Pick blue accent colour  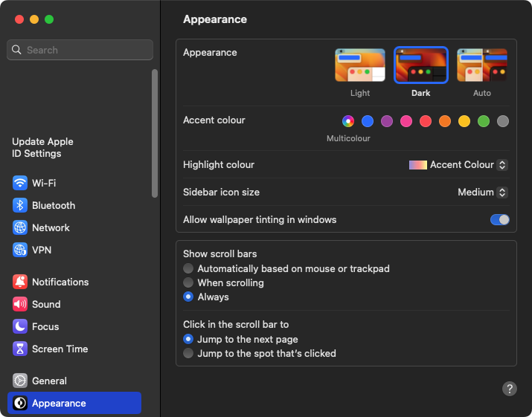(368, 121)
